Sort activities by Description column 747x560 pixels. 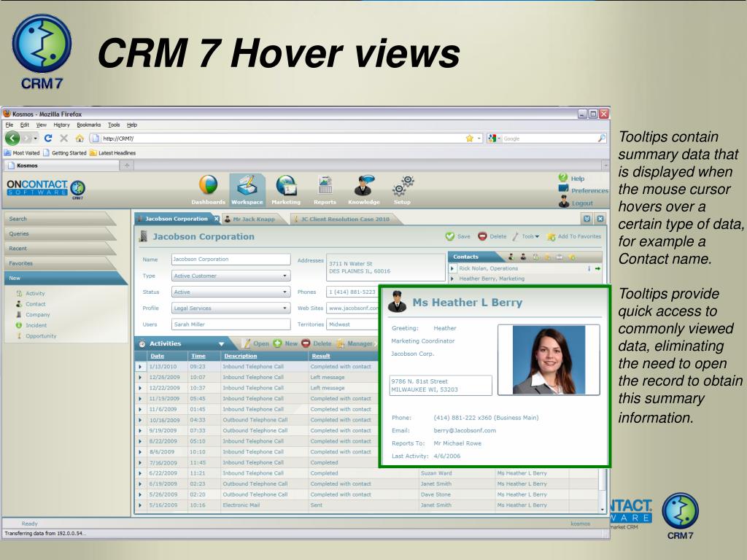point(240,356)
